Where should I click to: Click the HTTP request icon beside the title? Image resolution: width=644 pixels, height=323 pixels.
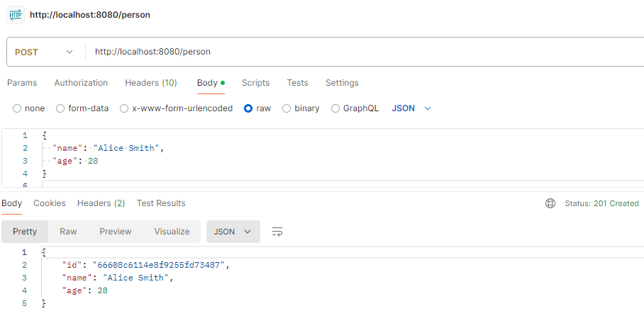[x=16, y=15]
